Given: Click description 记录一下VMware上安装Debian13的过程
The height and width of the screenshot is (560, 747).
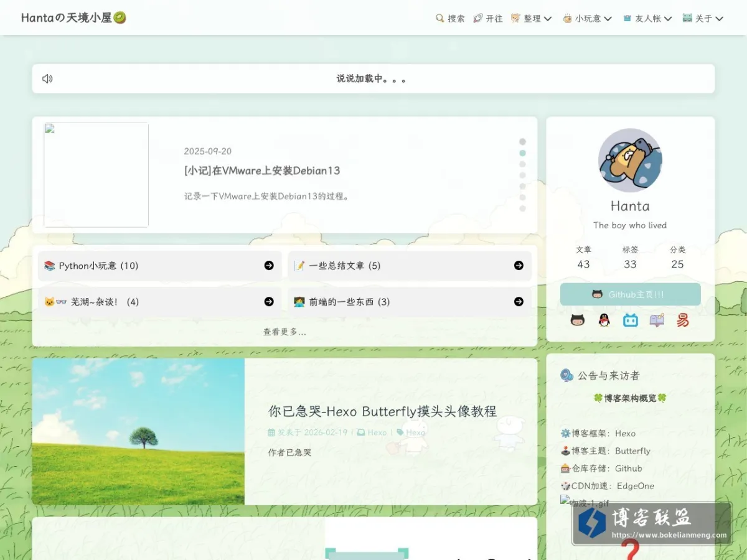Looking at the screenshot, I should coord(268,196).
